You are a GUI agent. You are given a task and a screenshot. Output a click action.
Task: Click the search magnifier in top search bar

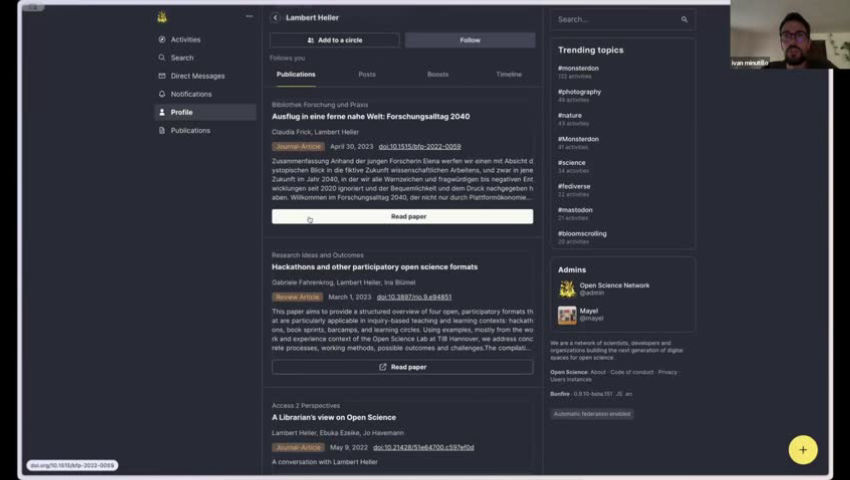tap(684, 19)
